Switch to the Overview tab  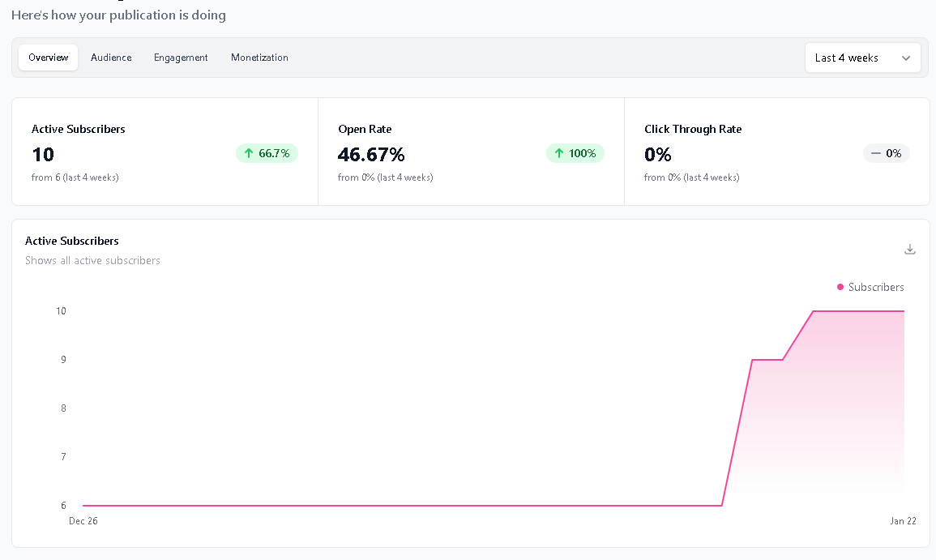(49, 58)
